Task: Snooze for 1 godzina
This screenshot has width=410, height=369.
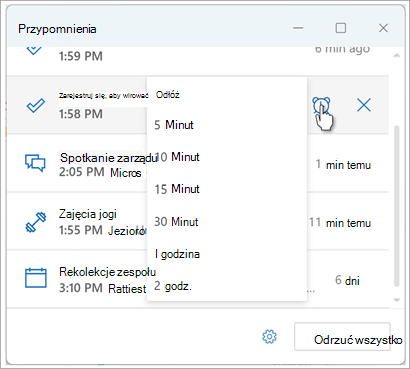Action: (227, 254)
